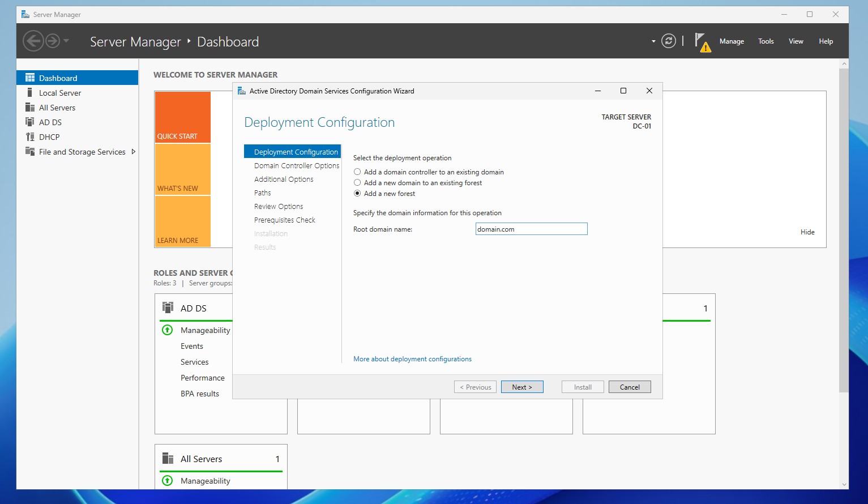Click the AD DS tile server icon
This screenshot has width=868, height=504.
(168, 307)
